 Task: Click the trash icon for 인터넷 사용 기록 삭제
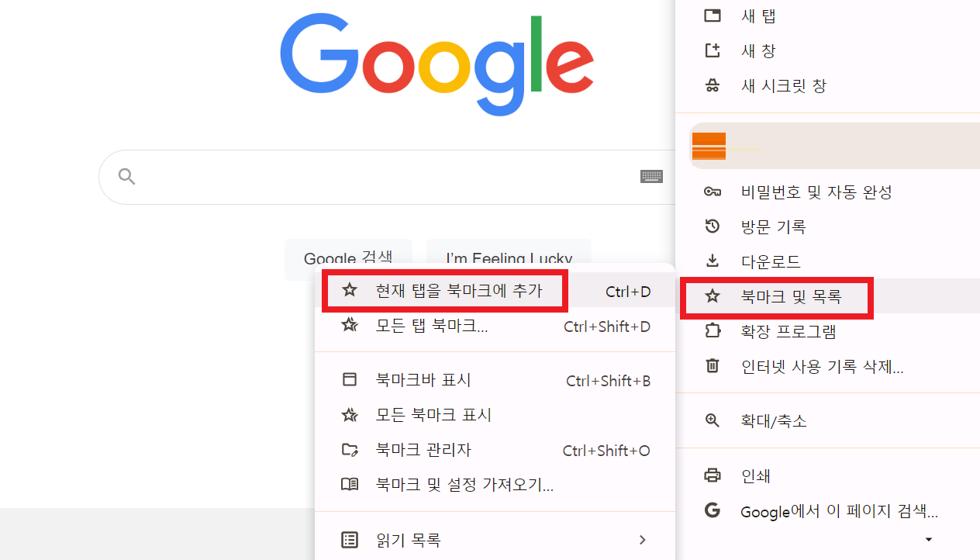(712, 366)
